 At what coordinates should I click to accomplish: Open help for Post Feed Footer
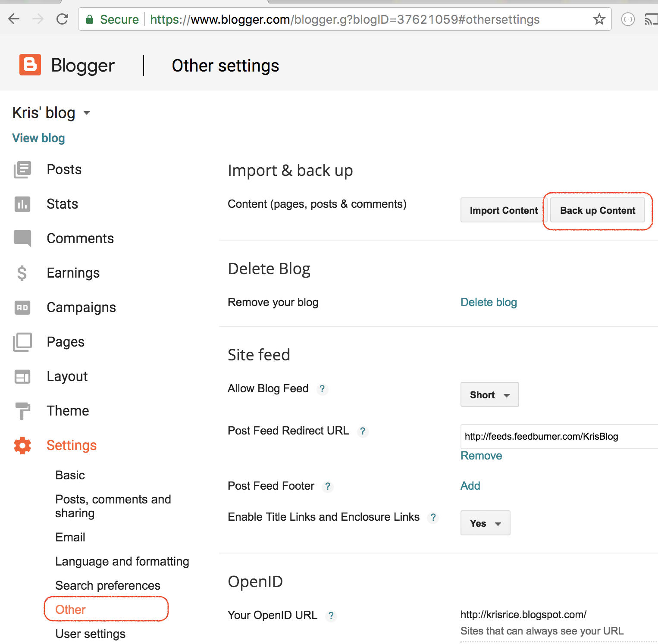(328, 486)
